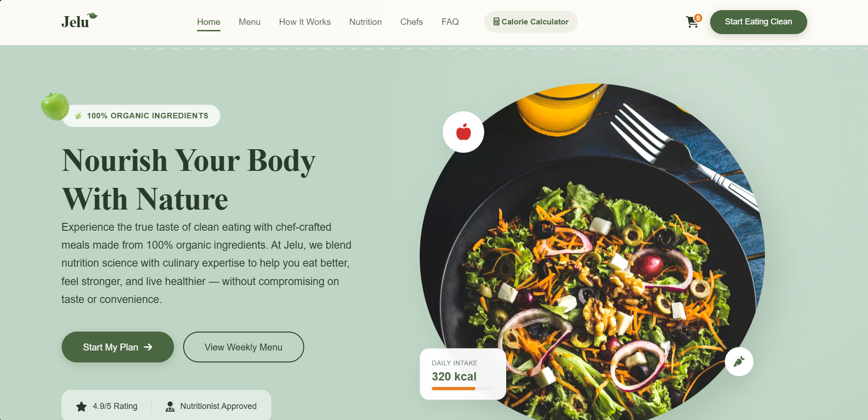Click the star rating icon
The height and width of the screenshot is (420, 868).
(81, 406)
